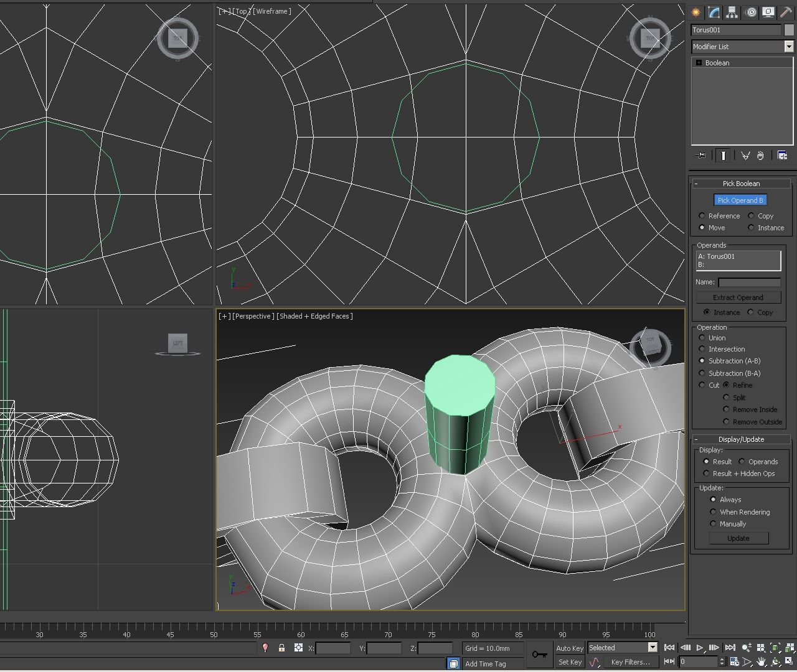This screenshot has width=797, height=672.
Task: Set Update mode to Manually
Action: 713,523
